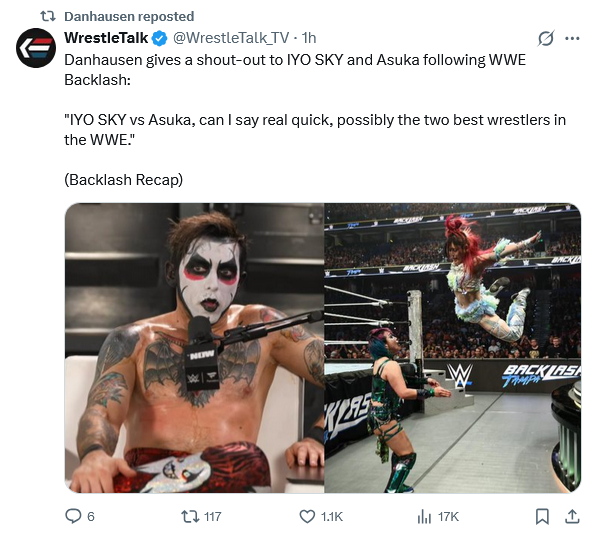This screenshot has height=538, width=598.
Task: Open the Danhausen face-paint photo
Action: click(195, 348)
